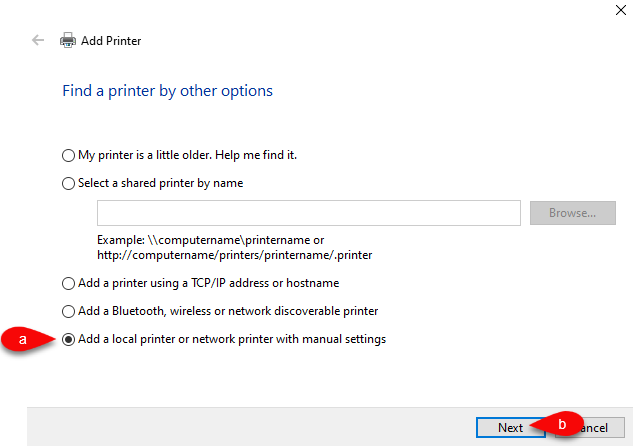Image resolution: width=633 pixels, height=446 pixels.
Task: Click the label text "Help me find it."
Action: point(256,155)
